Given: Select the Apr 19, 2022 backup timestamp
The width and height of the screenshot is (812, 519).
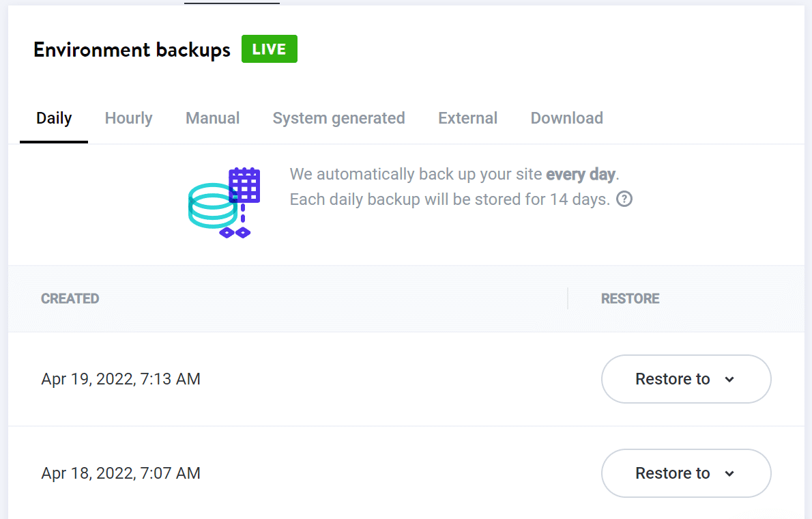Looking at the screenshot, I should click(121, 379).
